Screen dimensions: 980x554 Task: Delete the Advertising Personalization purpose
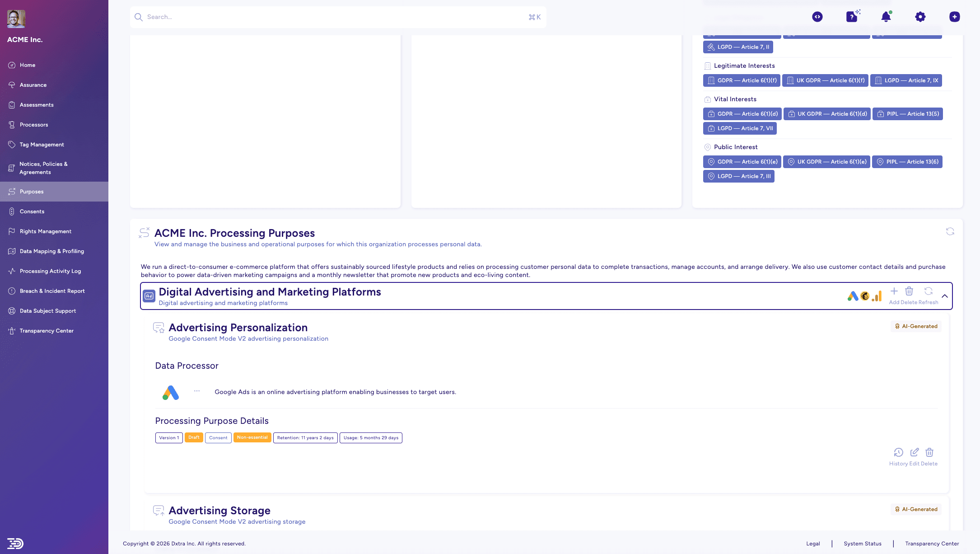pos(929,452)
